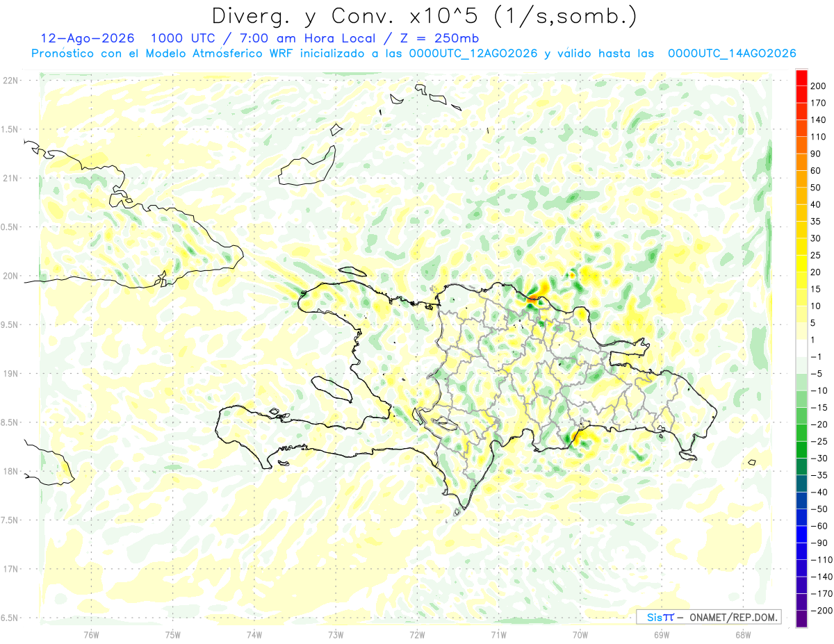Screen dimensions: 834x644
Task: Click "Pronóstico con el Modelo Atmosferico WRF" text
Action: (163, 53)
